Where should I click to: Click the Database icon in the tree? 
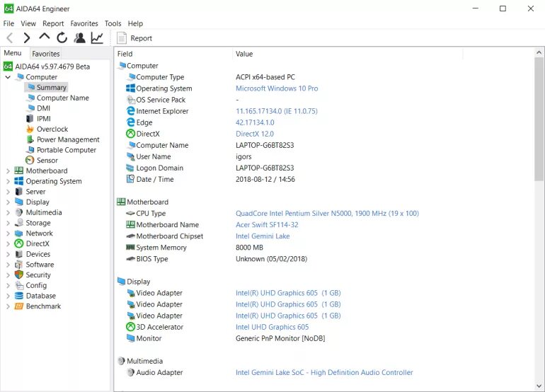pyautogui.click(x=19, y=296)
